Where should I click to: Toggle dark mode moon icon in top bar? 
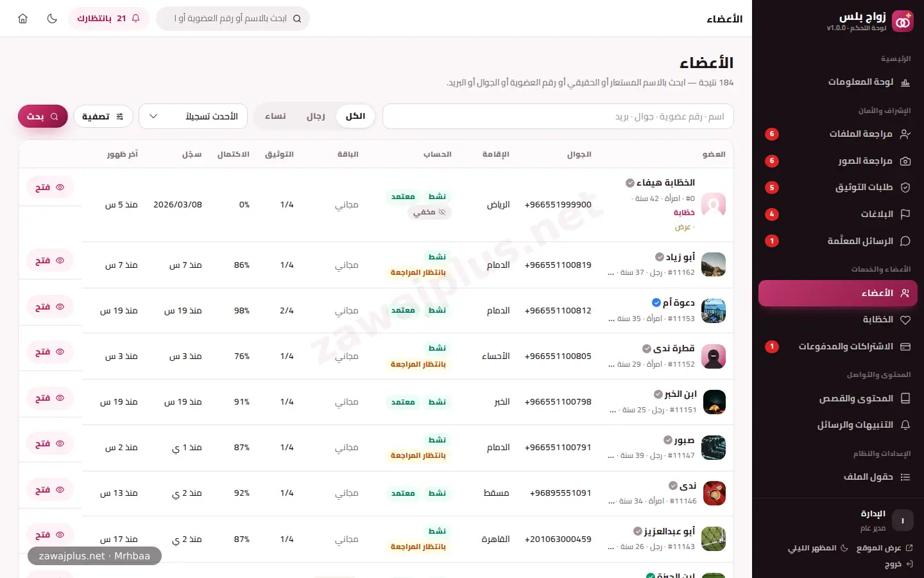(x=52, y=19)
